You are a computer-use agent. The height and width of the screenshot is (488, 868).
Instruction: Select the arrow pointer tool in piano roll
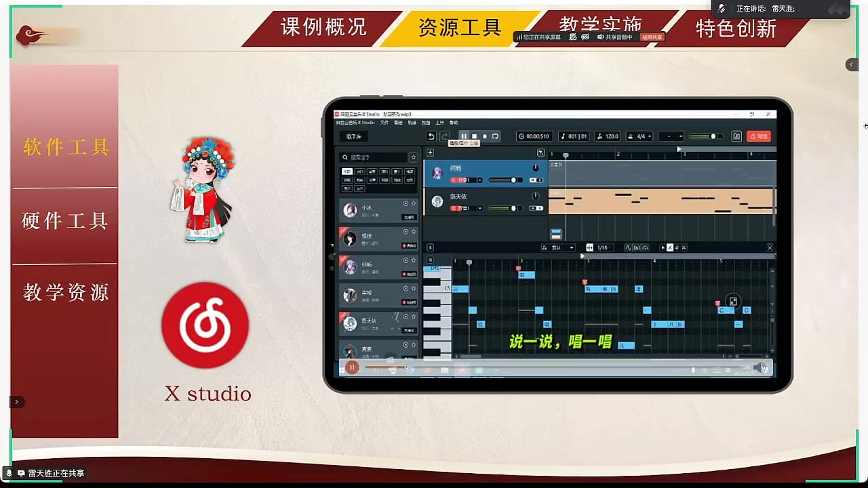click(x=663, y=248)
